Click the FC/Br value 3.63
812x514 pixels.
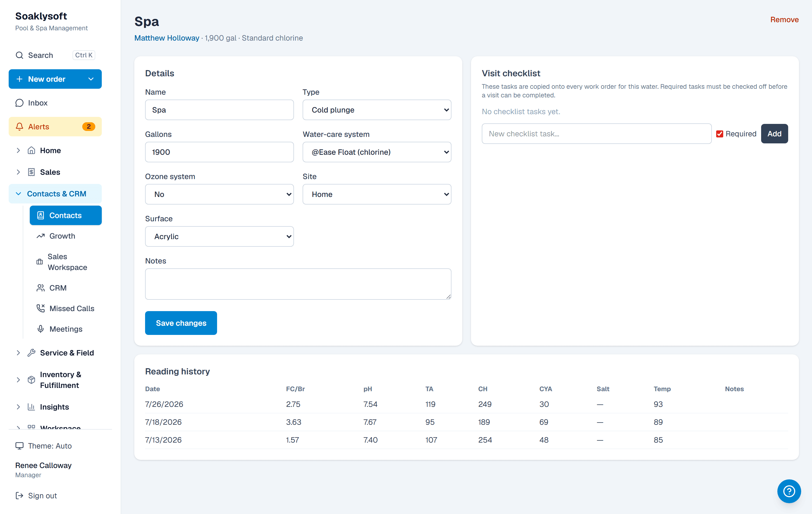293,422
